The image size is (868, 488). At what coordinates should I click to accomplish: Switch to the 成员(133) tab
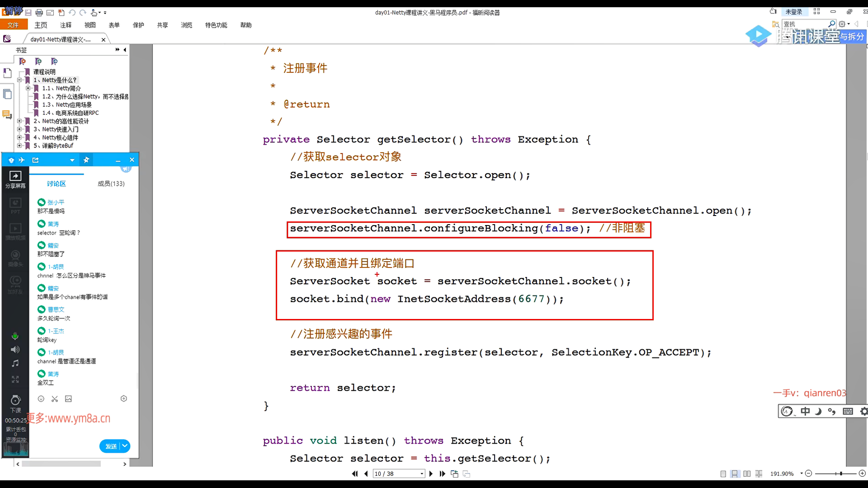111,183
